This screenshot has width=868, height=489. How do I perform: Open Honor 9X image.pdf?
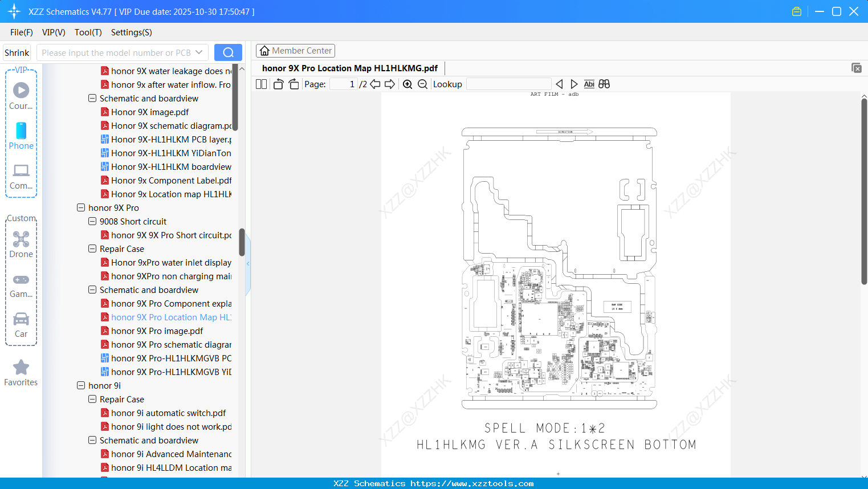tap(150, 112)
